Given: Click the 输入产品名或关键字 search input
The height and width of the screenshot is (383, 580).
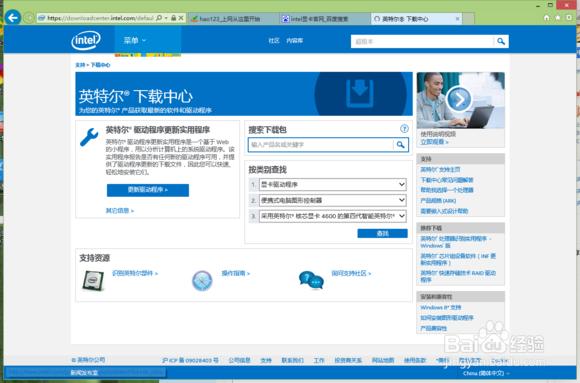Looking at the screenshot, I should 321,145.
